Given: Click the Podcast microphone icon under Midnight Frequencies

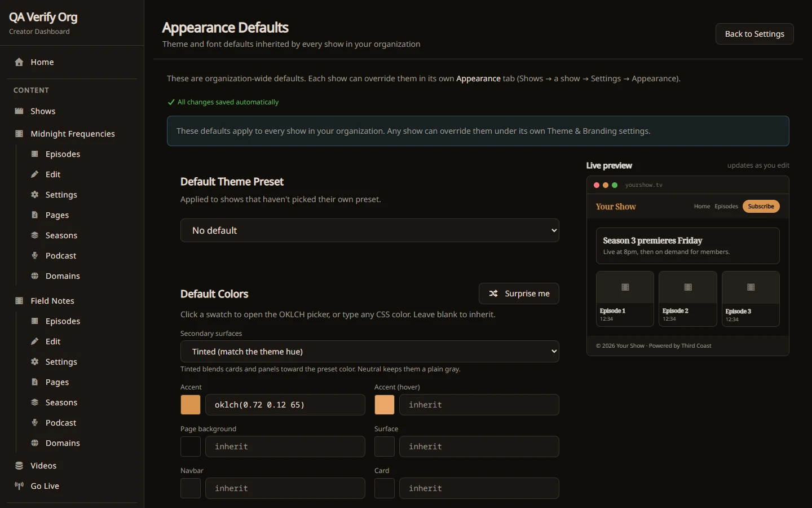Looking at the screenshot, I should click(34, 256).
